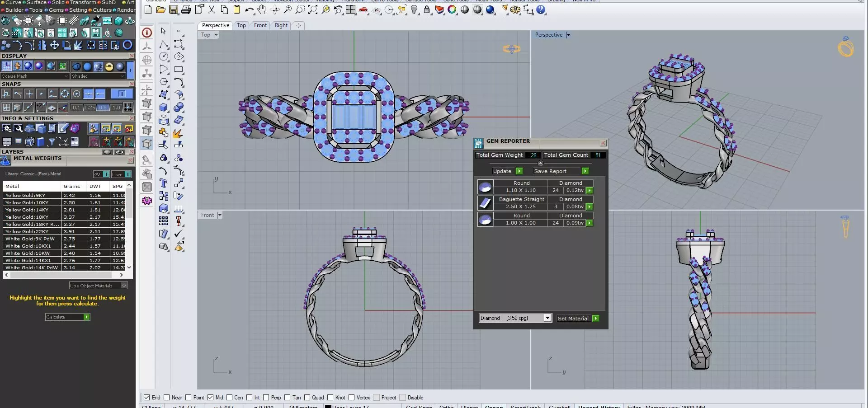The image size is (868, 408).
Task: Select the Rectangle tool in side toolbar
Action: pos(179,69)
